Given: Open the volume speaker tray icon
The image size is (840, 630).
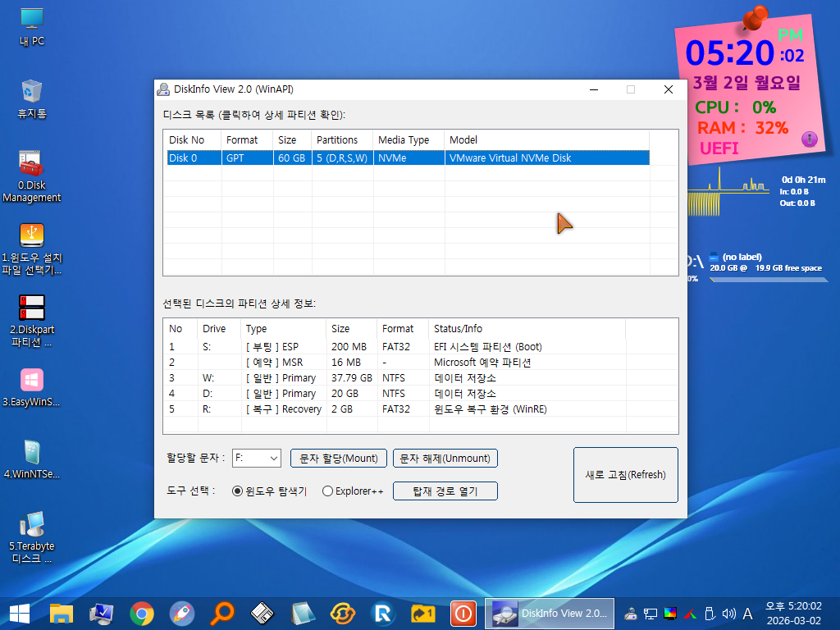Looking at the screenshot, I should tap(728, 614).
